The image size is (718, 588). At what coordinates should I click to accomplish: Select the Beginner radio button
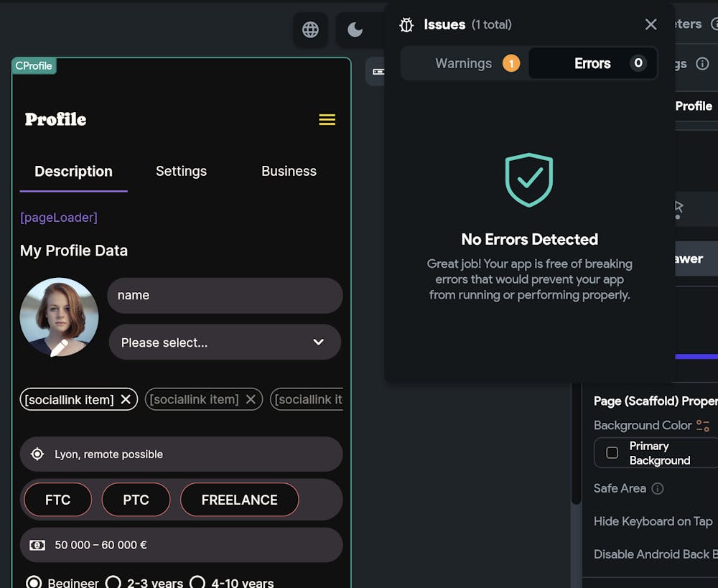[x=34, y=582]
